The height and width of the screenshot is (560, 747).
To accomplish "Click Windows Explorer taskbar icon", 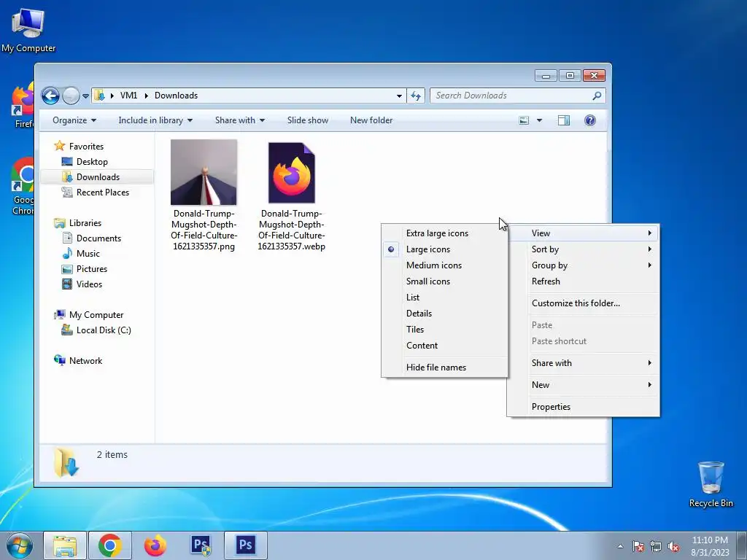I will [65, 545].
